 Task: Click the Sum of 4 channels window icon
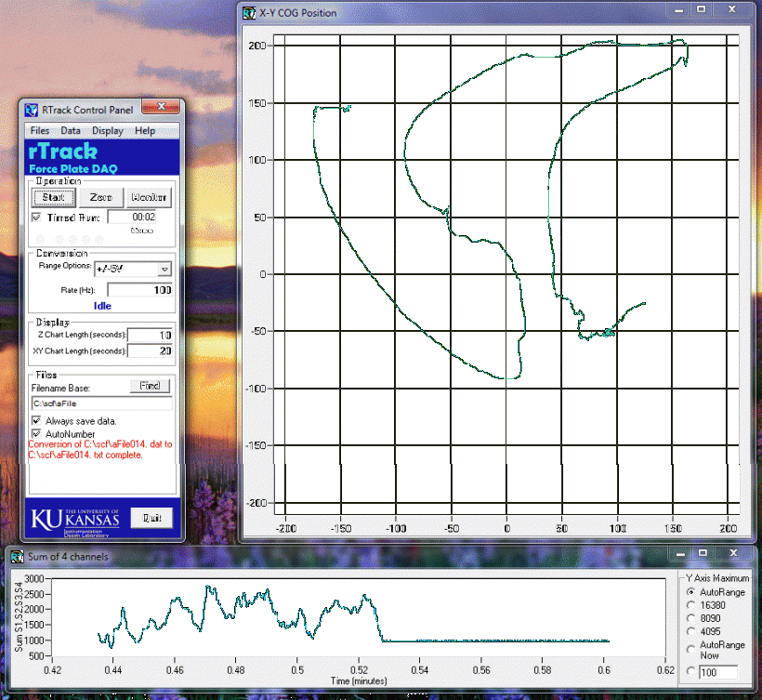coord(17,556)
